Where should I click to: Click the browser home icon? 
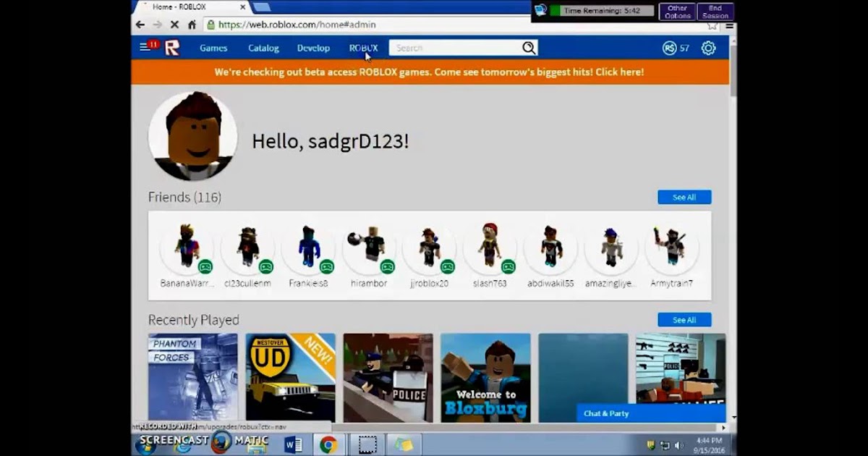[x=192, y=25]
